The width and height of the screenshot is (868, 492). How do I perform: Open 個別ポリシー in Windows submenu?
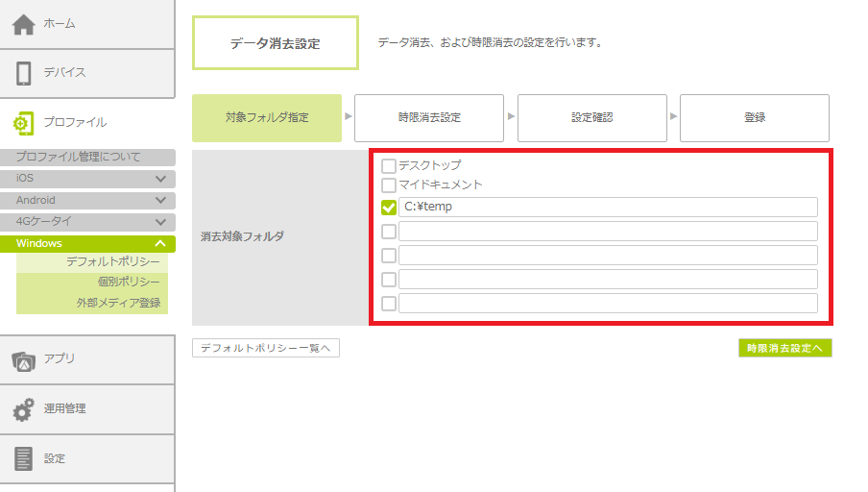[x=128, y=283]
